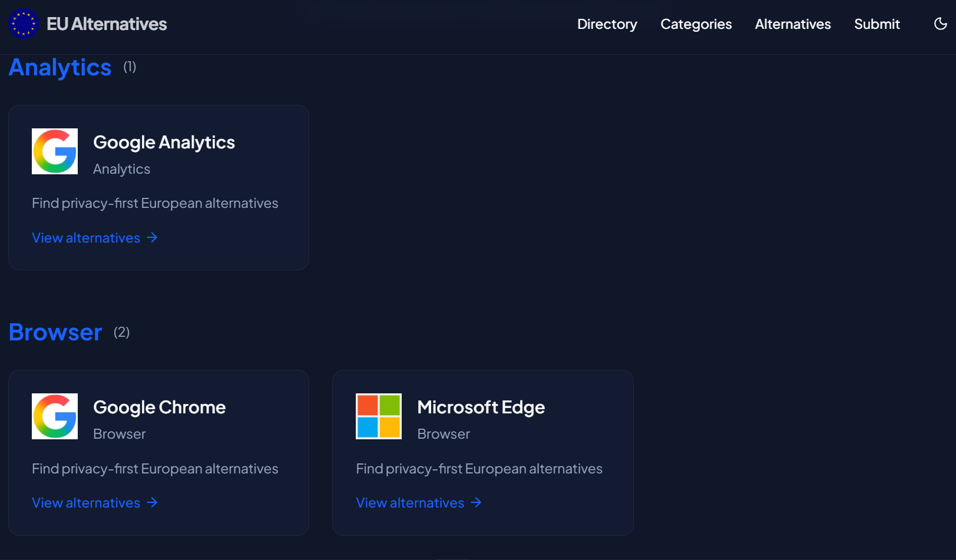The height and width of the screenshot is (560, 956).
Task: Click the Google Chrome card logo
Action: tap(55, 416)
